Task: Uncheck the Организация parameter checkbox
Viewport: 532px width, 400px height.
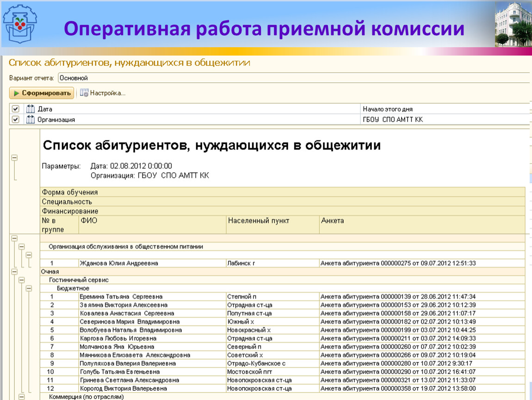Action: pyautogui.click(x=15, y=119)
